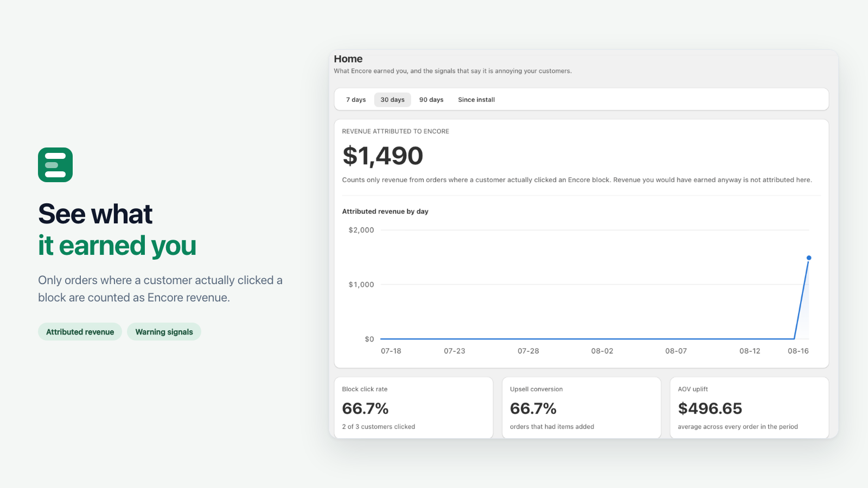Switch to the 90 days range
The width and height of the screenshot is (868, 488).
[x=431, y=100]
